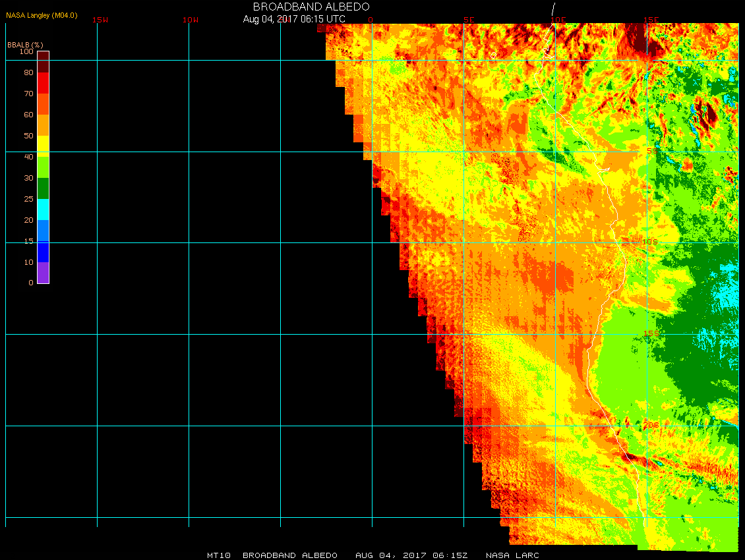Image resolution: width=745 pixels, height=560 pixels.
Task: Click the cyan 20–25% legend swatch
Action: (43, 210)
